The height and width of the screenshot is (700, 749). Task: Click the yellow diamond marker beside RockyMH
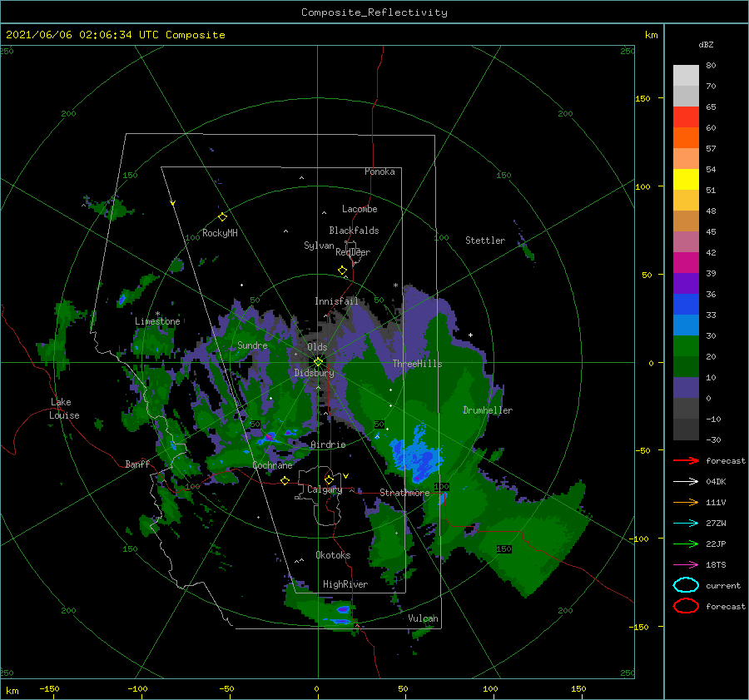point(222,217)
